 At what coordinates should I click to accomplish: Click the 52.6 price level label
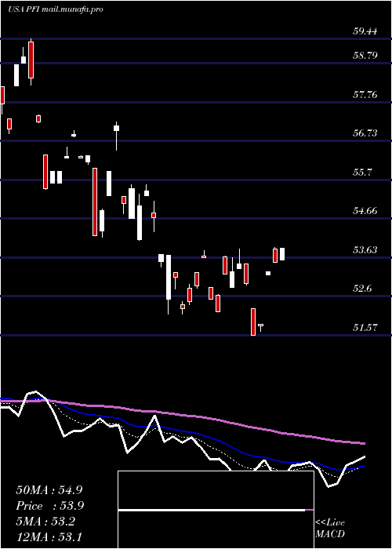tap(362, 288)
